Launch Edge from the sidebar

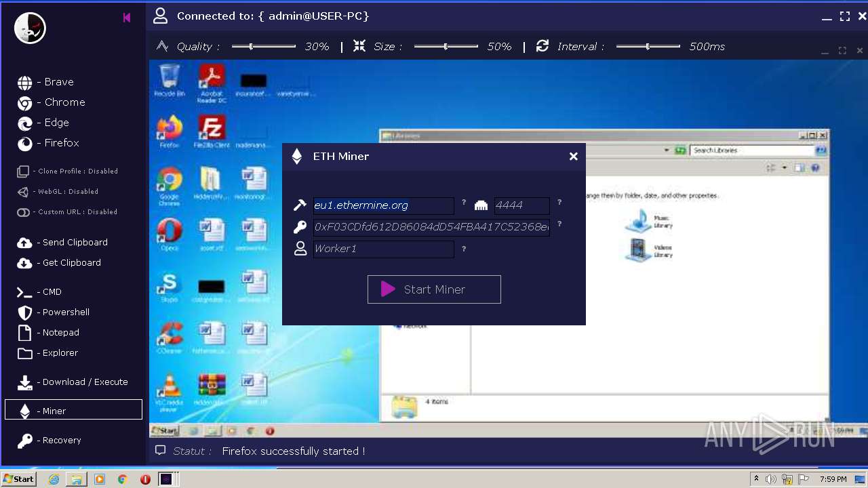point(43,123)
